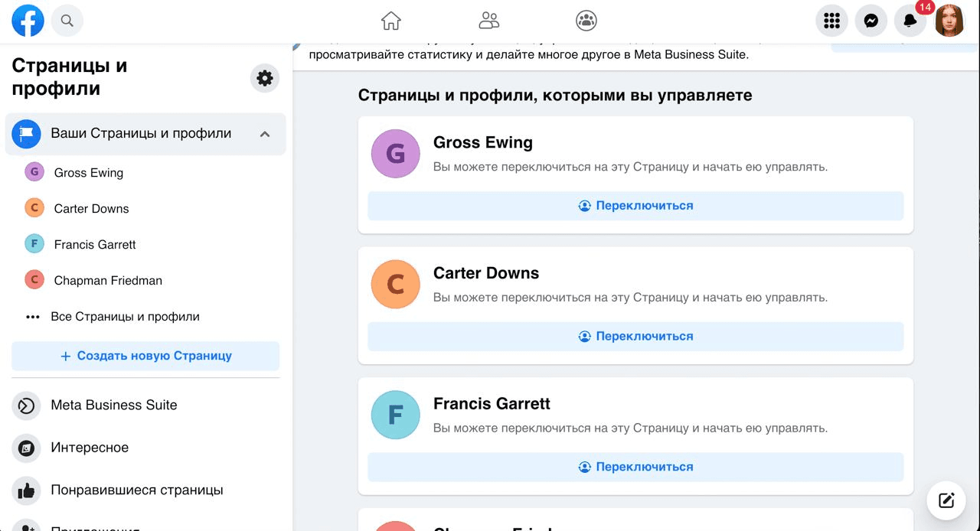The image size is (980, 531).
Task: Click the purple G avatar in sidebar
Action: pos(34,172)
